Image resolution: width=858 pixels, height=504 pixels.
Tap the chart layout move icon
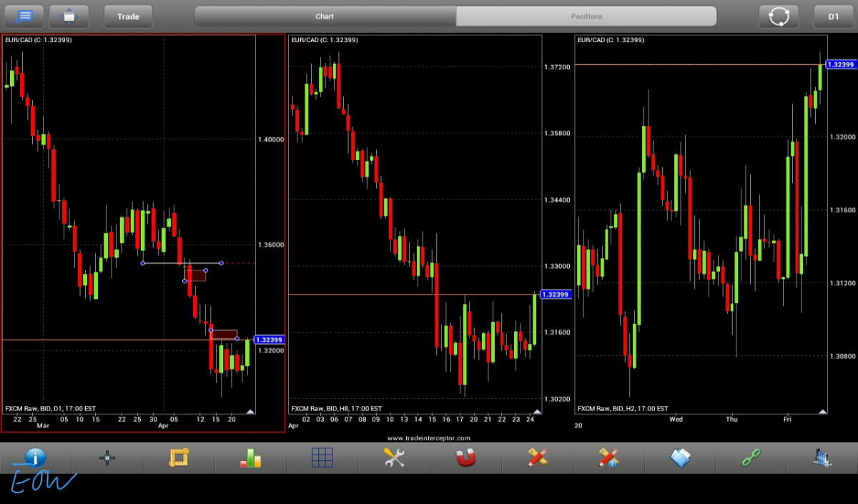pyautogui.click(x=69, y=16)
